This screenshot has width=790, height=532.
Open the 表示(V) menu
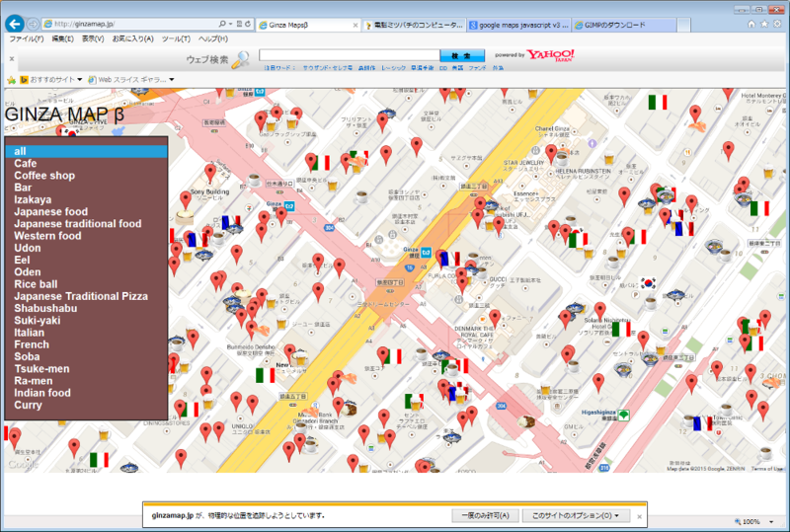point(93,38)
